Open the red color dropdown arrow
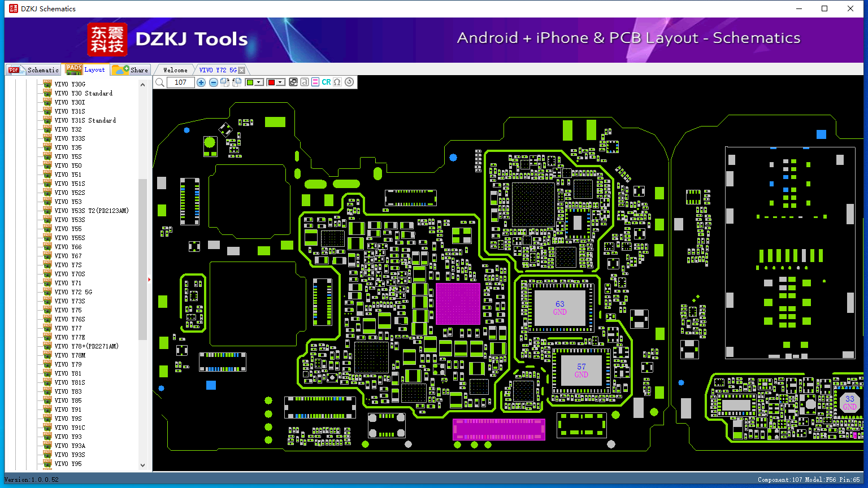 click(x=280, y=82)
